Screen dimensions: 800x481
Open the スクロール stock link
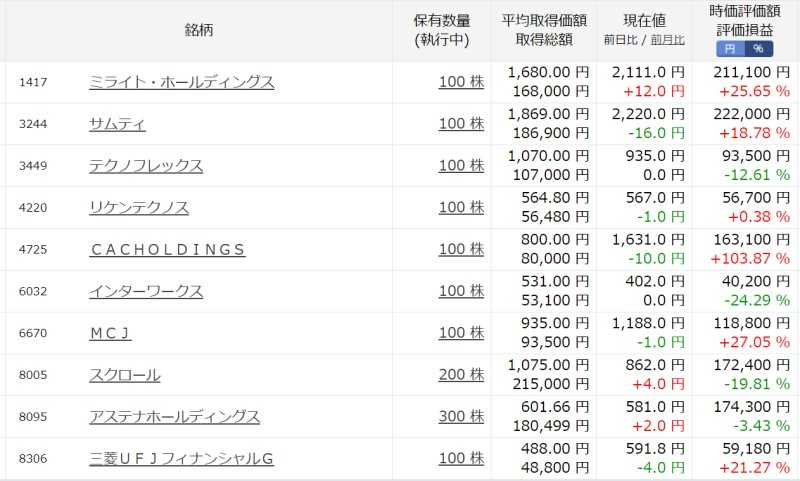point(124,375)
